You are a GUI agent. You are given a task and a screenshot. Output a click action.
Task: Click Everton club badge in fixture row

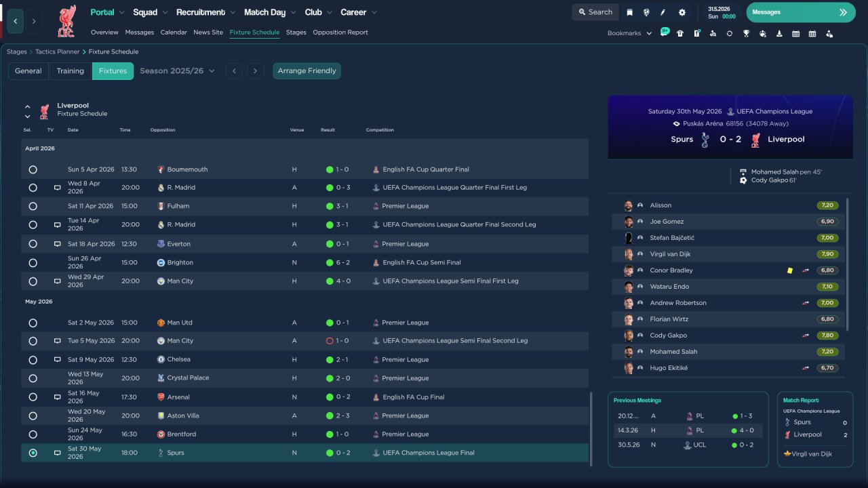[161, 244]
